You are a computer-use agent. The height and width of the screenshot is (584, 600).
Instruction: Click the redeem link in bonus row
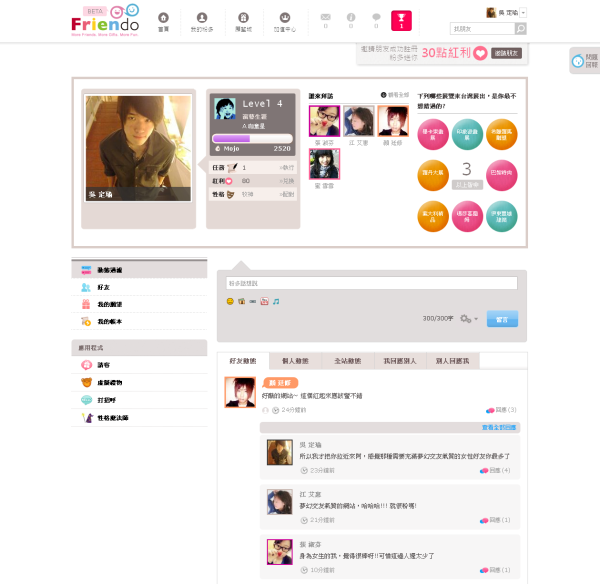tap(287, 181)
